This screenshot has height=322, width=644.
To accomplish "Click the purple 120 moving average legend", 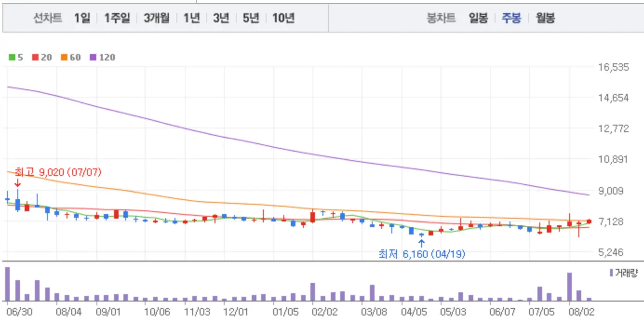I will (x=102, y=57).
